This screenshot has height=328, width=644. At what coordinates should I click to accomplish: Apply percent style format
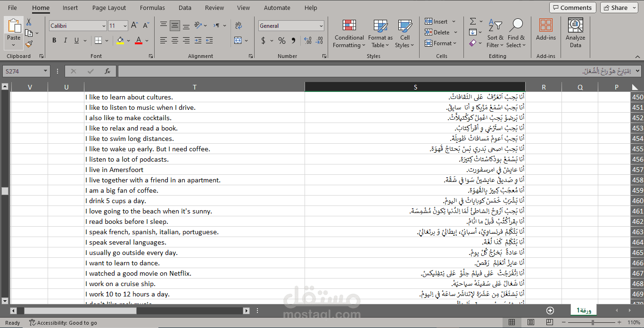click(x=282, y=41)
